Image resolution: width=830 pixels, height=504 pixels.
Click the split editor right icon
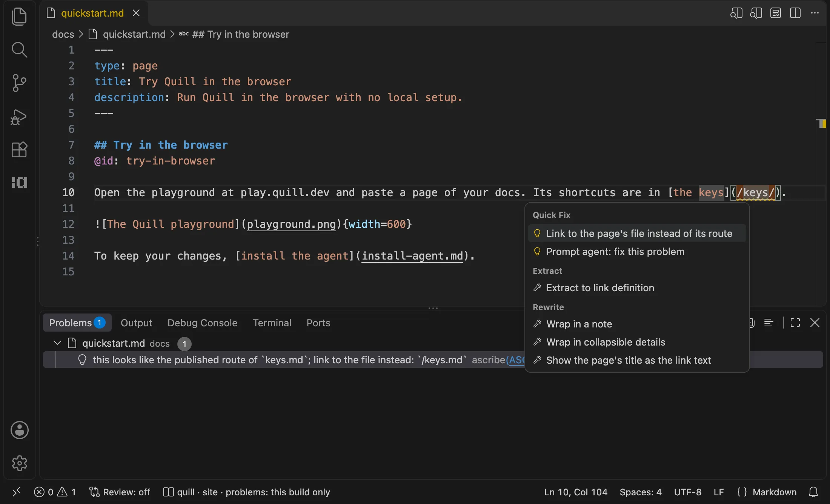795,13
